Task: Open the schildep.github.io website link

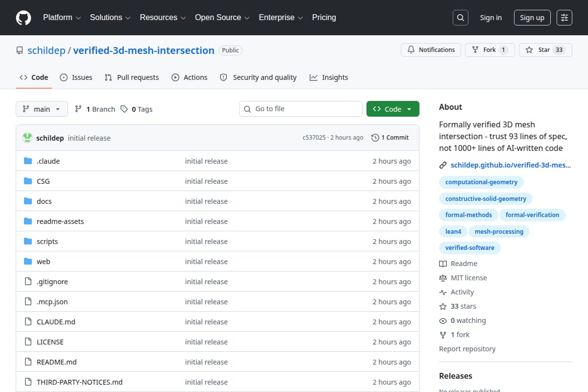Action: (x=511, y=165)
